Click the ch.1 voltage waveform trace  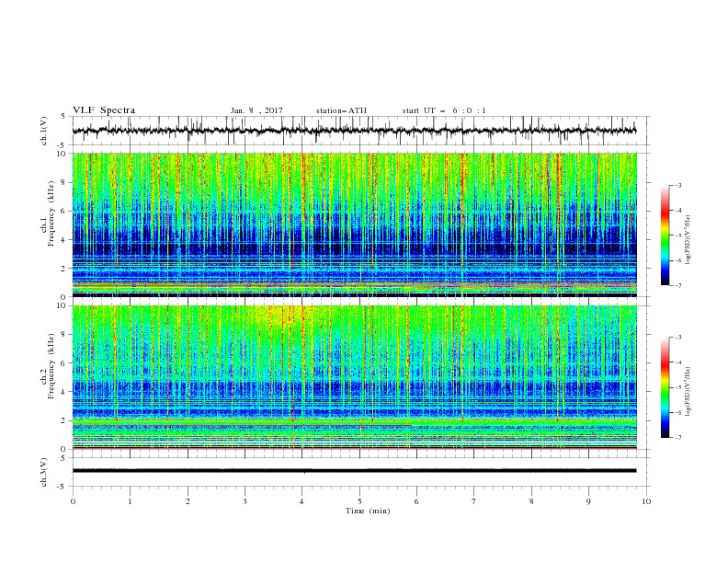(354, 131)
